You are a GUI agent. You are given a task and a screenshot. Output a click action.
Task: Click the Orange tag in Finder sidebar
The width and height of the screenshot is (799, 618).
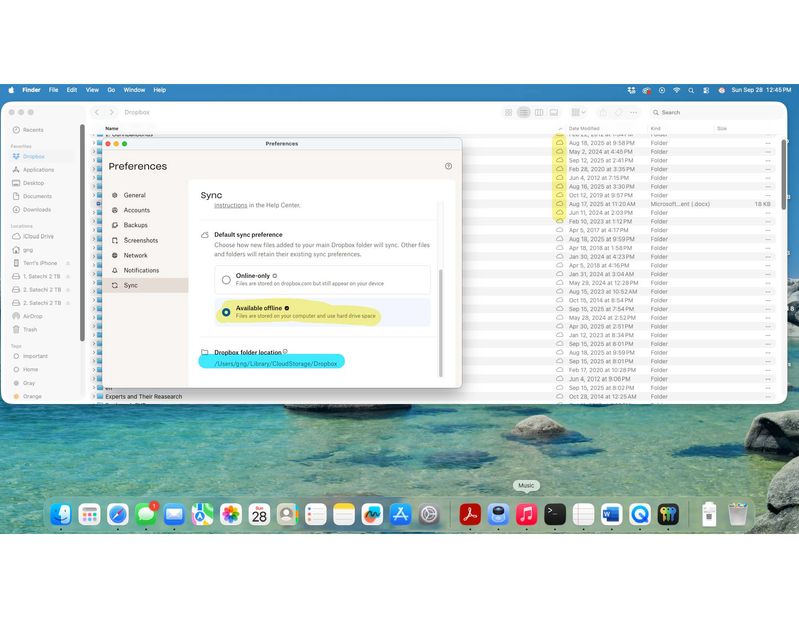[x=32, y=396]
